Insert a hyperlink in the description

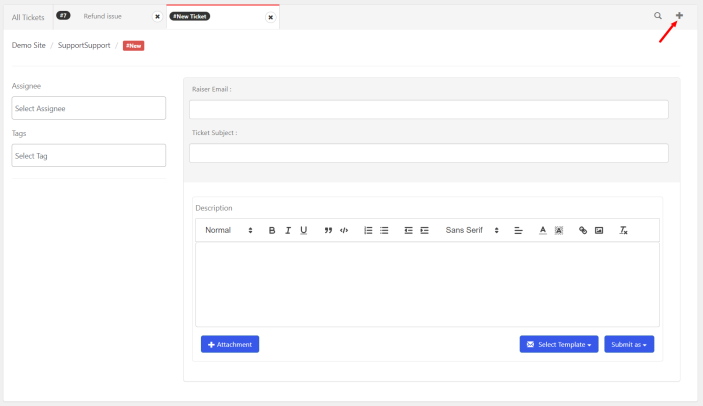point(583,231)
